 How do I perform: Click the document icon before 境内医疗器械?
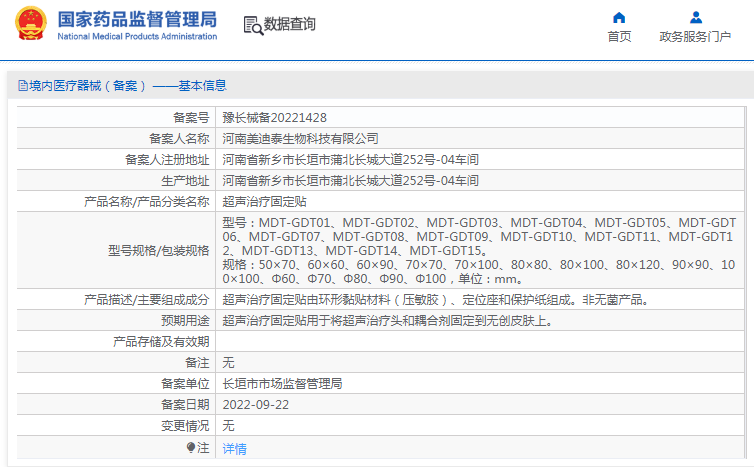[x=23, y=86]
